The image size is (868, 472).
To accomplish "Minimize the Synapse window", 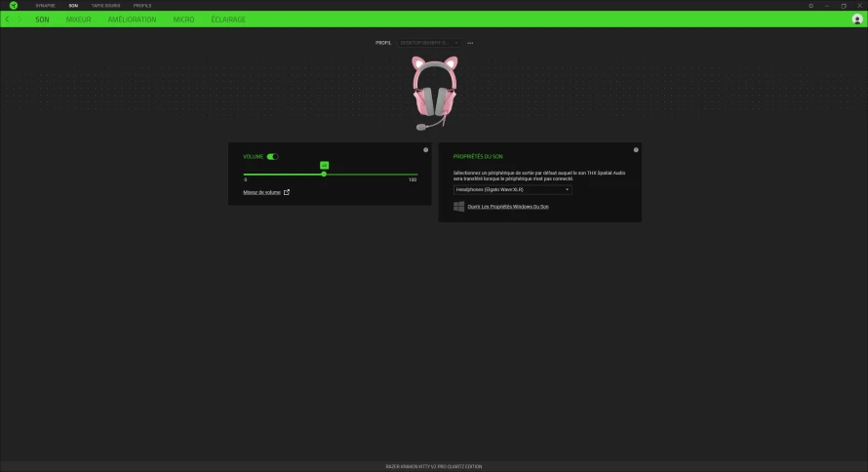I will point(827,6).
